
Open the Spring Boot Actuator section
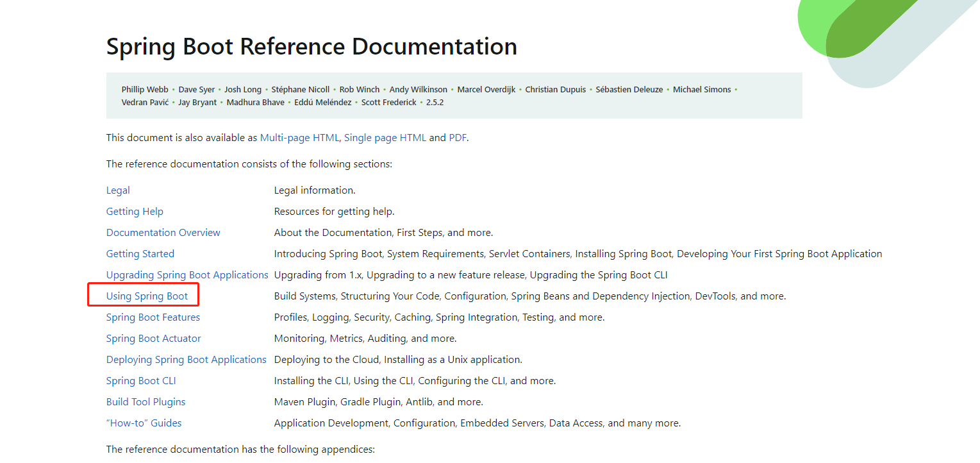[153, 338]
